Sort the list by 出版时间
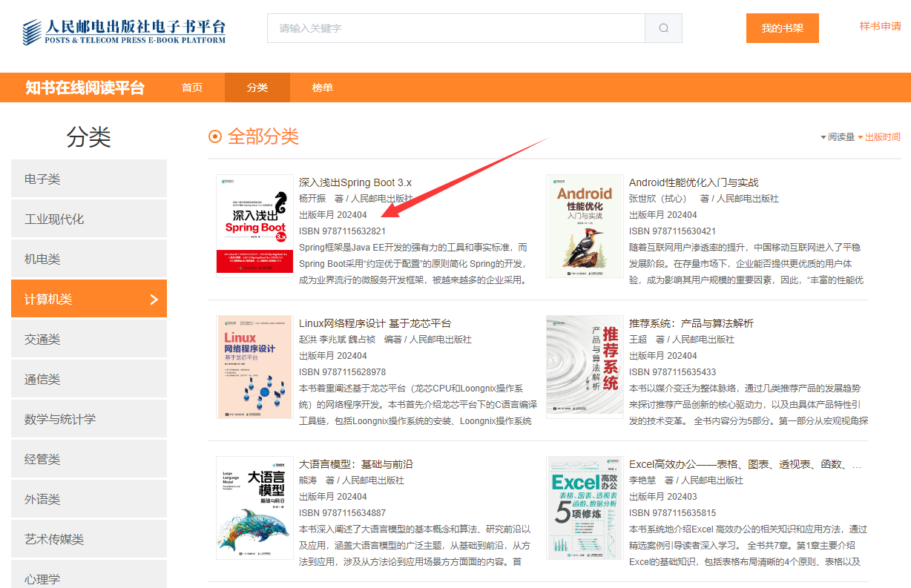This screenshot has height=588, width=911. pyautogui.click(x=882, y=137)
